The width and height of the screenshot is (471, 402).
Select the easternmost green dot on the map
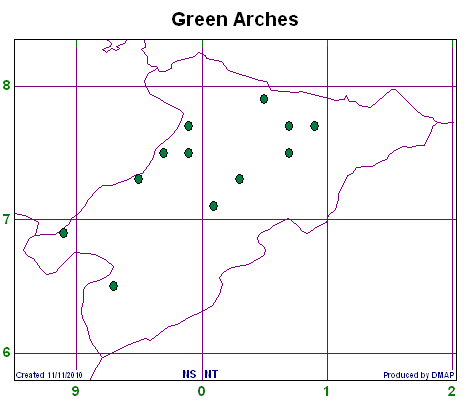pos(314,126)
